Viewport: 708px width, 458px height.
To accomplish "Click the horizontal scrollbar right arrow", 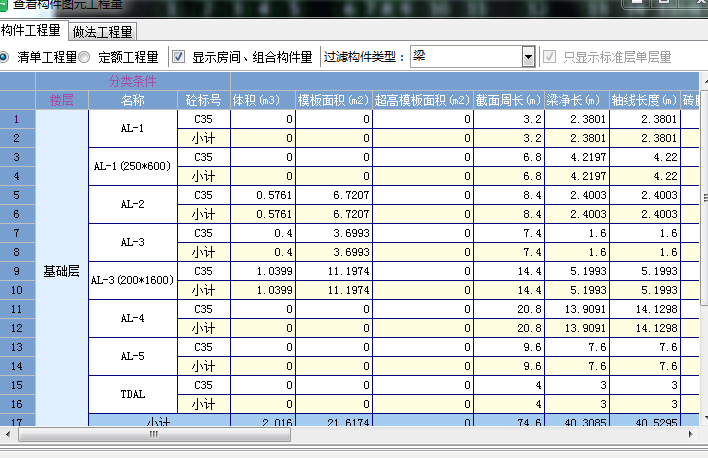I will point(690,435).
